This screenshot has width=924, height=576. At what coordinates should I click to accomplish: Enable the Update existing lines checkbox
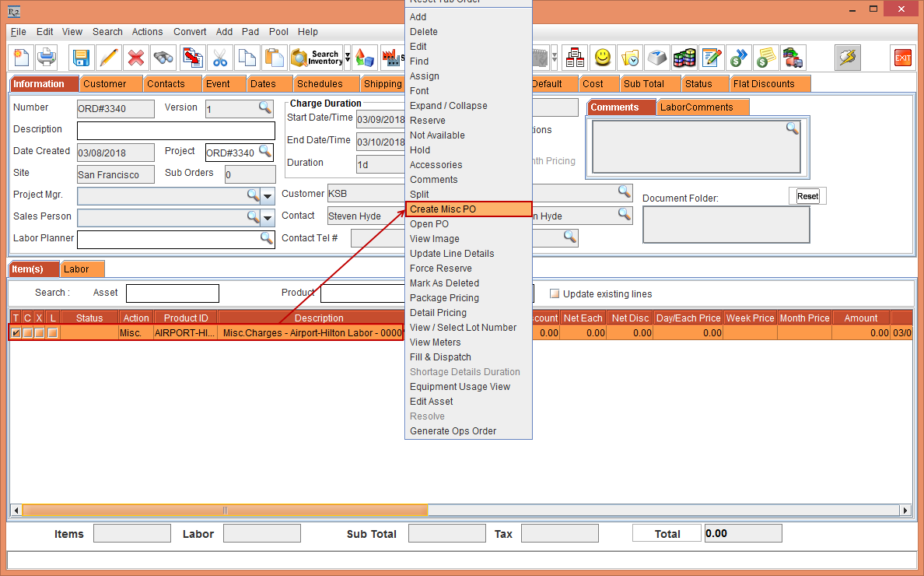pyautogui.click(x=555, y=293)
